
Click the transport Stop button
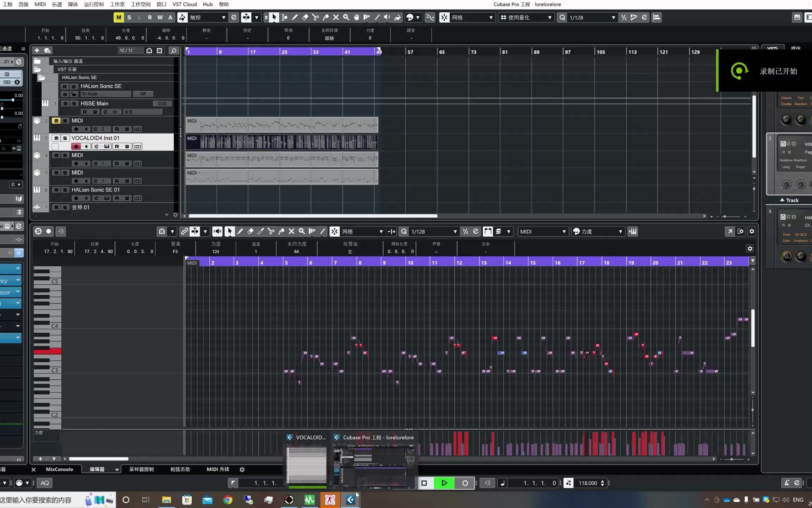(x=424, y=483)
